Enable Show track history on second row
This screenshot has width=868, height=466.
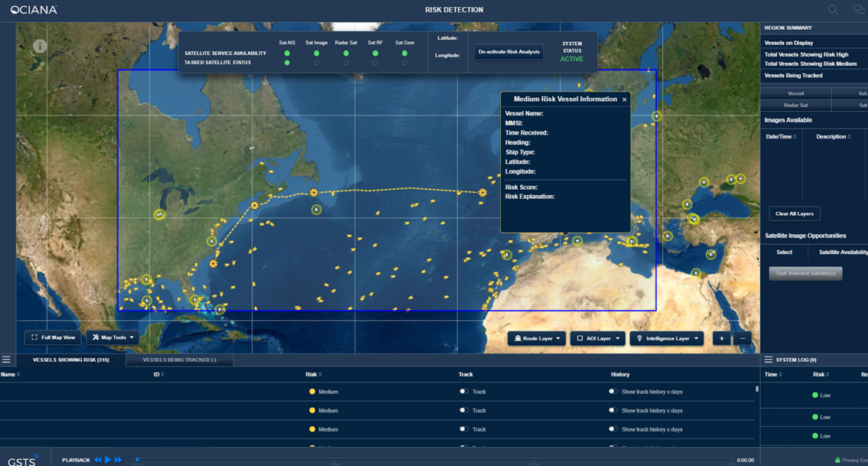613,410
